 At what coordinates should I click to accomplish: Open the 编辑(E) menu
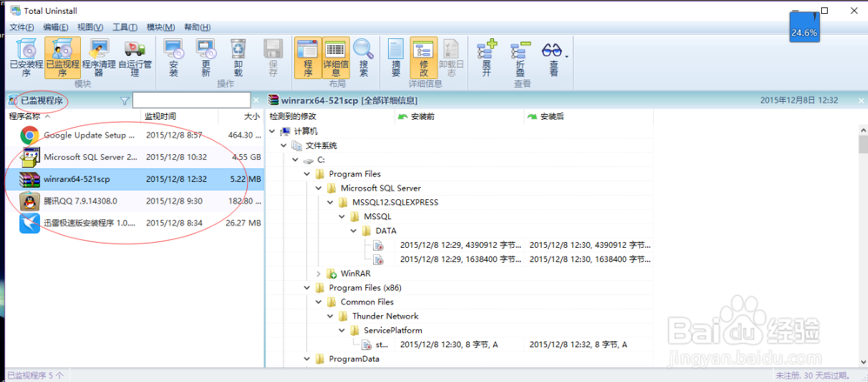[x=56, y=27]
